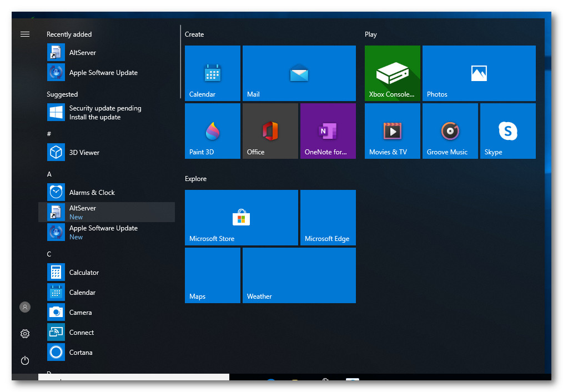Click the letter A group header
Image resolution: width=563 pixels, height=392 pixels.
[49, 174]
